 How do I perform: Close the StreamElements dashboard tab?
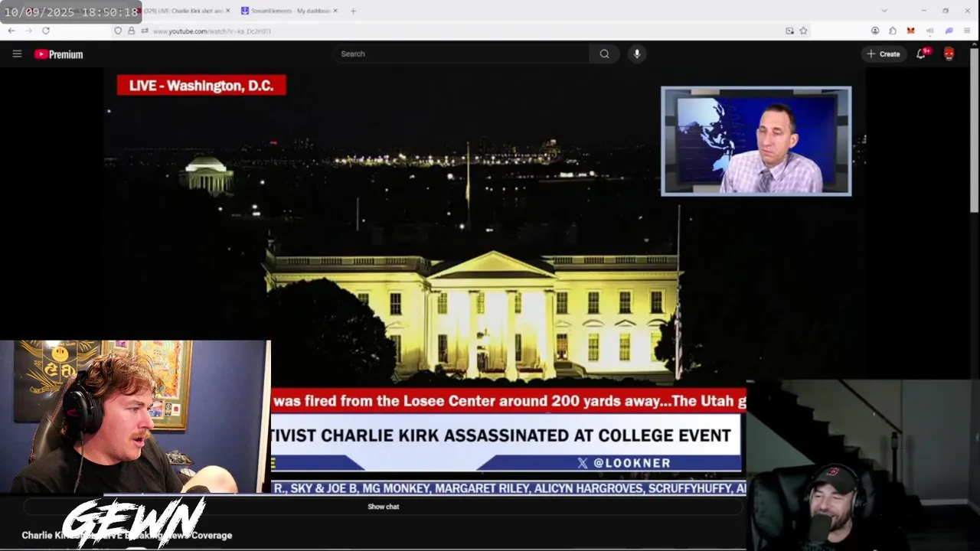tap(336, 11)
